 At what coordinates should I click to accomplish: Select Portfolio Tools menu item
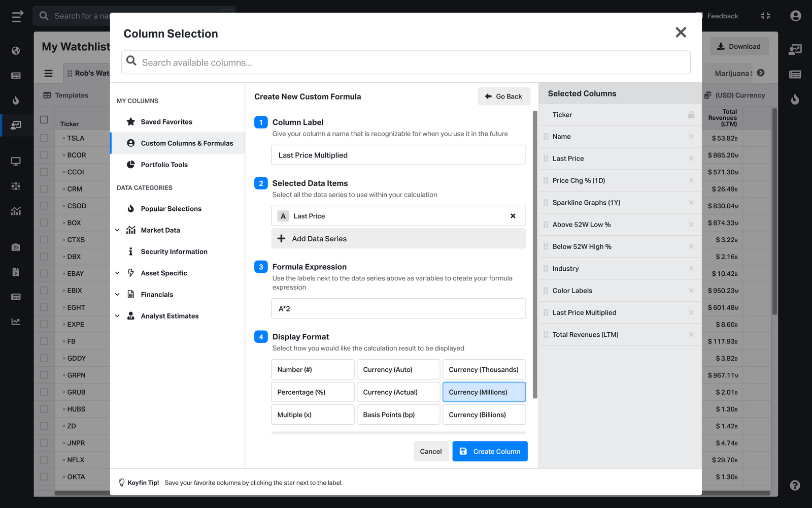coord(164,165)
